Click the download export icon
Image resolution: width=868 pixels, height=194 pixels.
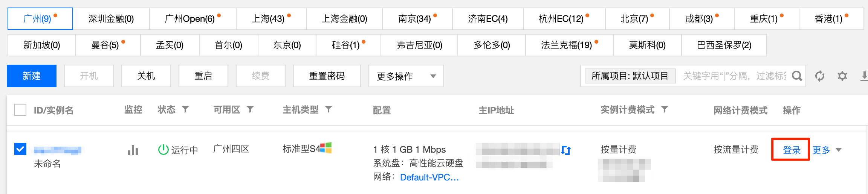tap(864, 76)
